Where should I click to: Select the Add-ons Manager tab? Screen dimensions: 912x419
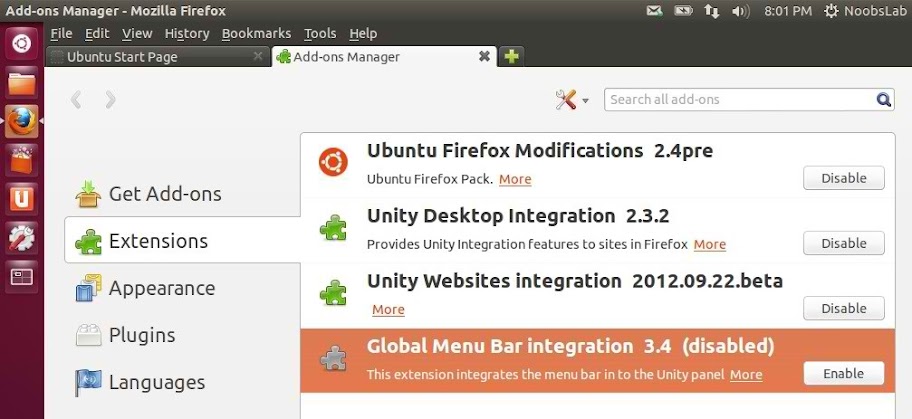pos(384,56)
